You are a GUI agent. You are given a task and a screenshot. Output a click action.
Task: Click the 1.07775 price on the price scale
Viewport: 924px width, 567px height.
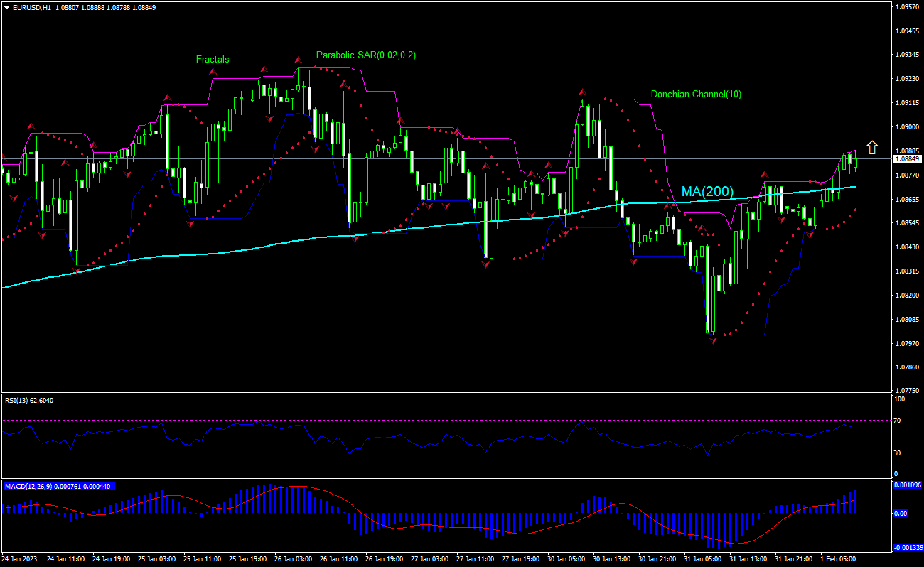907,391
